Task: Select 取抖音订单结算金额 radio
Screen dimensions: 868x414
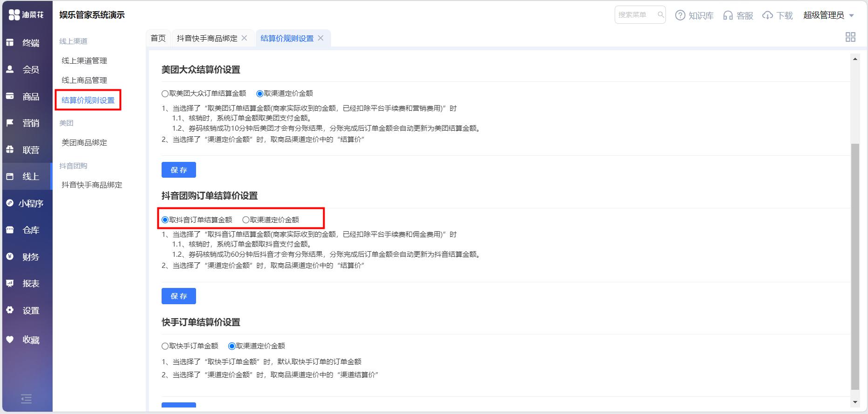Action: [165, 220]
